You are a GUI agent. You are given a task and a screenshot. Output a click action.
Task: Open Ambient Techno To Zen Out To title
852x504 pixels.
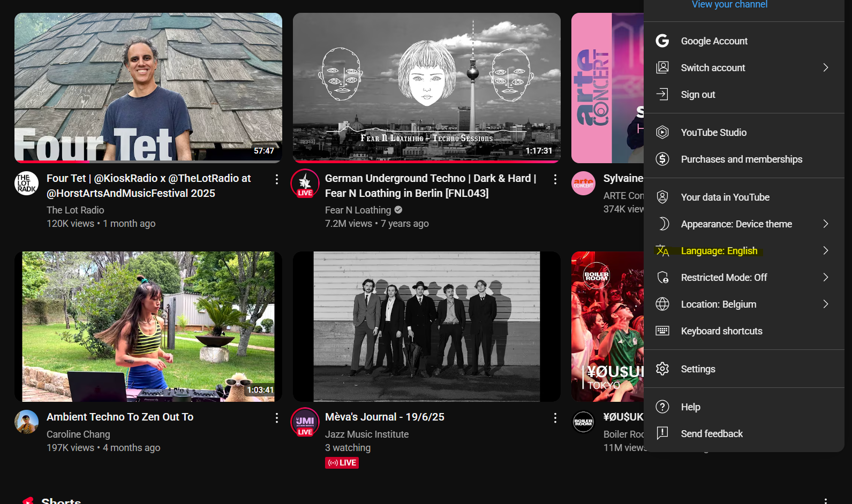click(120, 417)
